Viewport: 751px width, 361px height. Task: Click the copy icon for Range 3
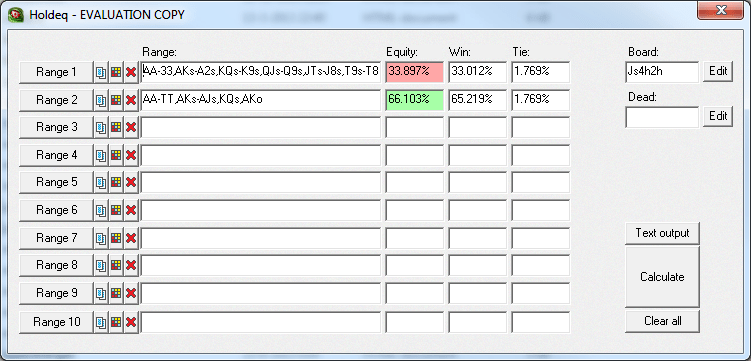pyautogui.click(x=101, y=127)
